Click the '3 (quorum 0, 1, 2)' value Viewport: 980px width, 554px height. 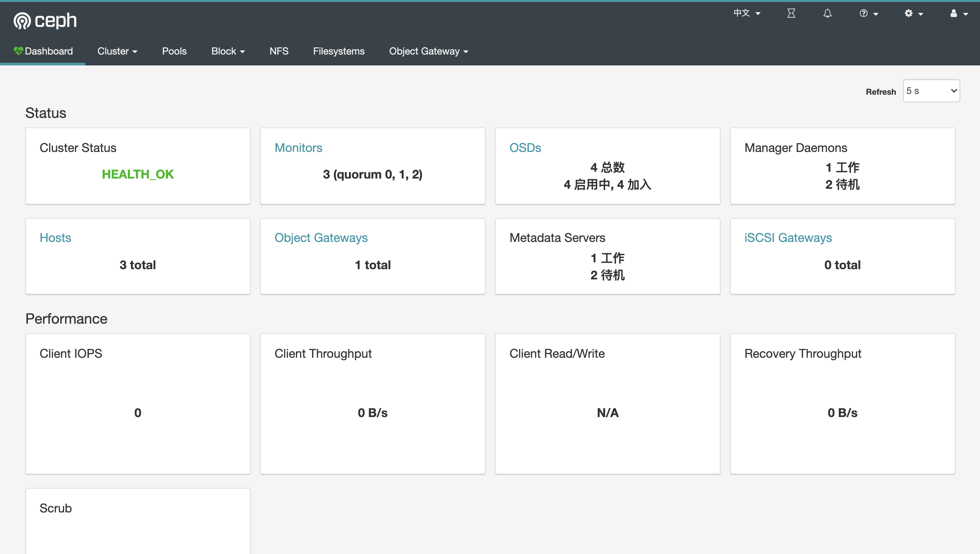click(373, 174)
